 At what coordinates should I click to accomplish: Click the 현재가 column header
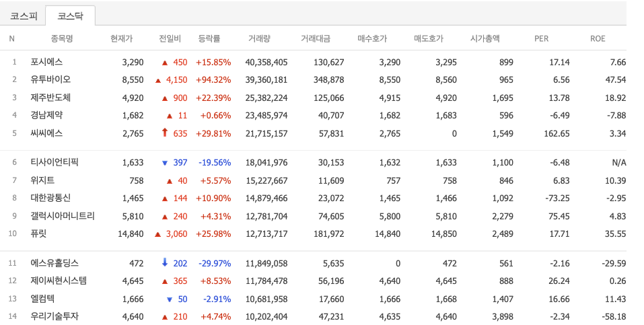coord(122,38)
